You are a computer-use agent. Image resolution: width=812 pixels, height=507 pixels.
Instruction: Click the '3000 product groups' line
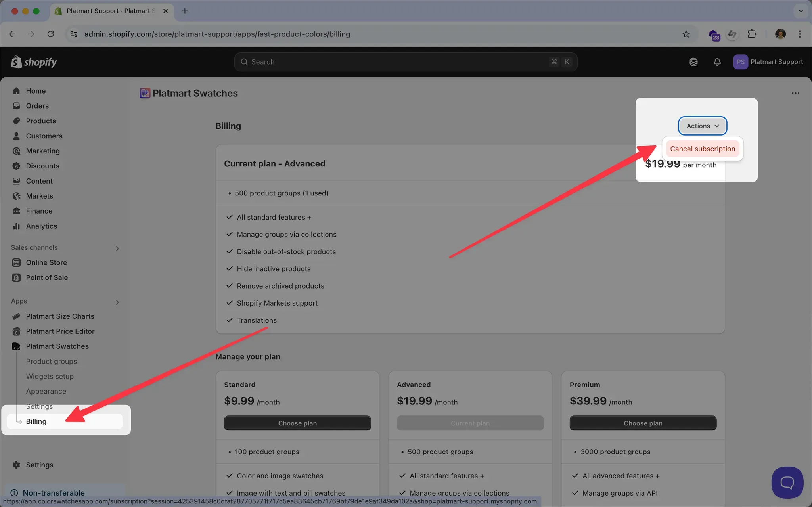click(x=615, y=452)
